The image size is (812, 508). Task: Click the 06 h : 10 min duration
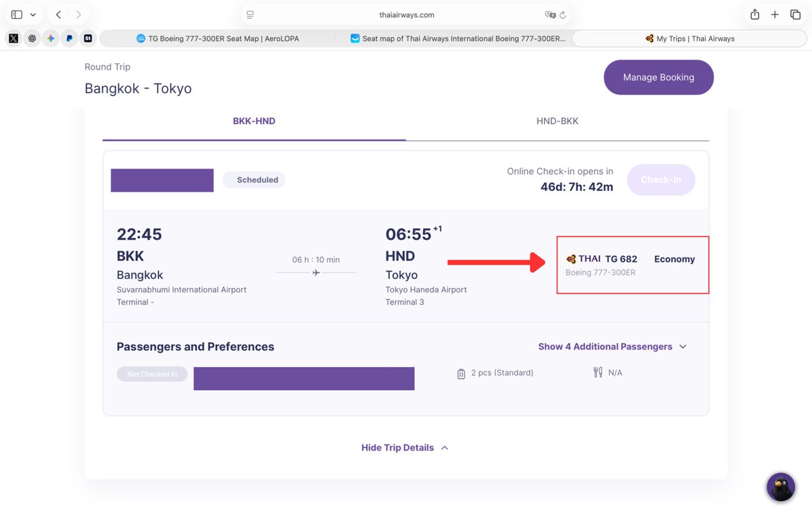pos(316,259)
